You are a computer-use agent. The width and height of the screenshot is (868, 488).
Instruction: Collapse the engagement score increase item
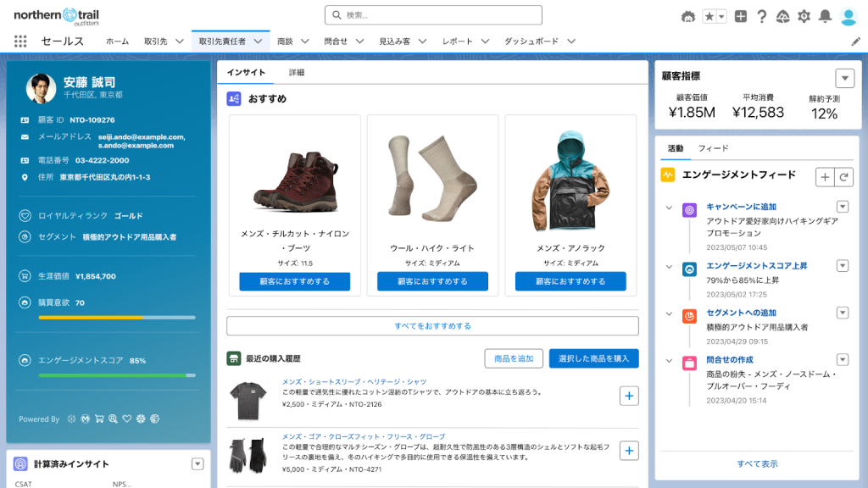[669, 267]
